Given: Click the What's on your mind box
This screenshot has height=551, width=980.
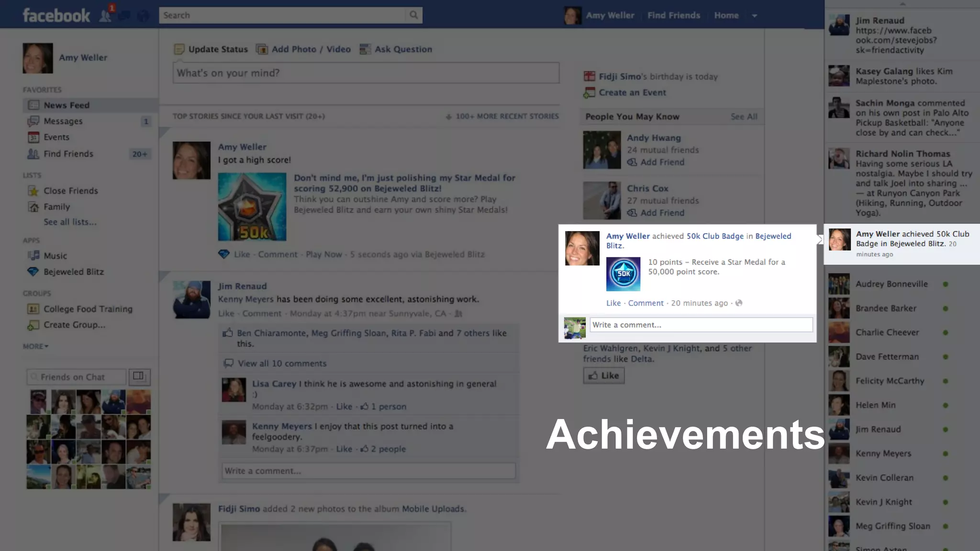Looking at the screenshot, I should coord(366,73).
